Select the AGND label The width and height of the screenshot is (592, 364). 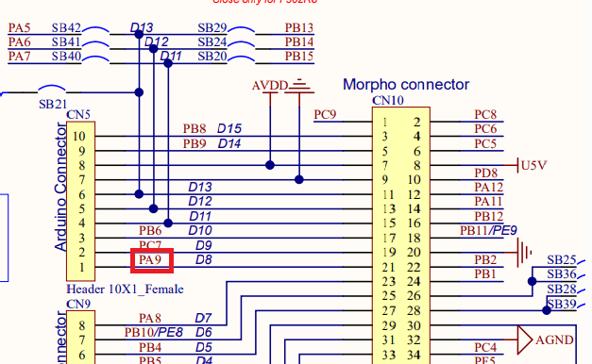click(554, 340)
